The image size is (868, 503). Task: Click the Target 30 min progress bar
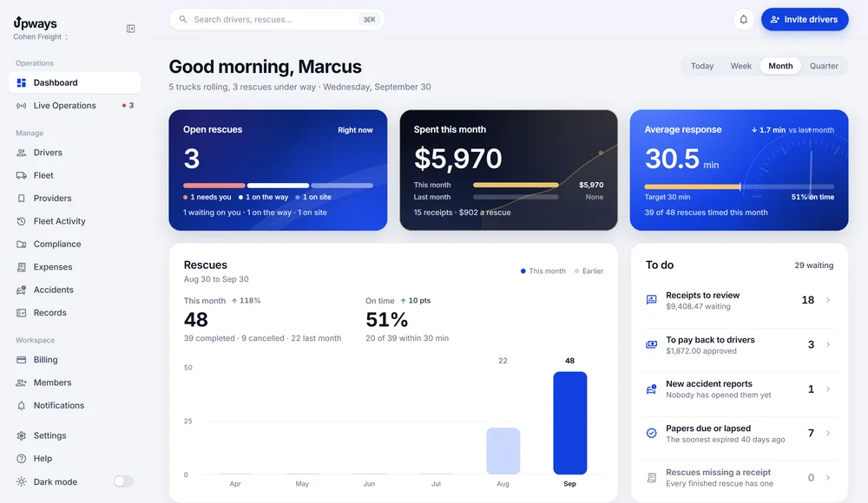pyautogui.click(x=739, y=186)
